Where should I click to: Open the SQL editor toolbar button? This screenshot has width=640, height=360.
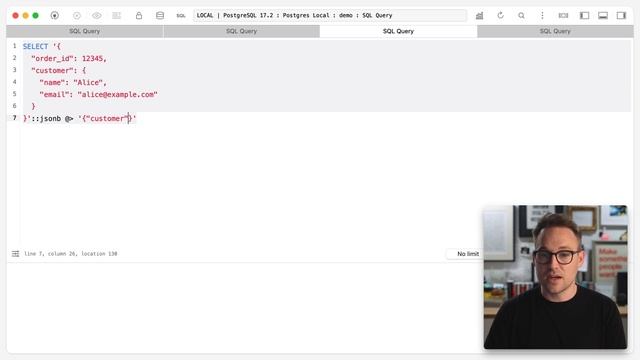click(181, 16)
